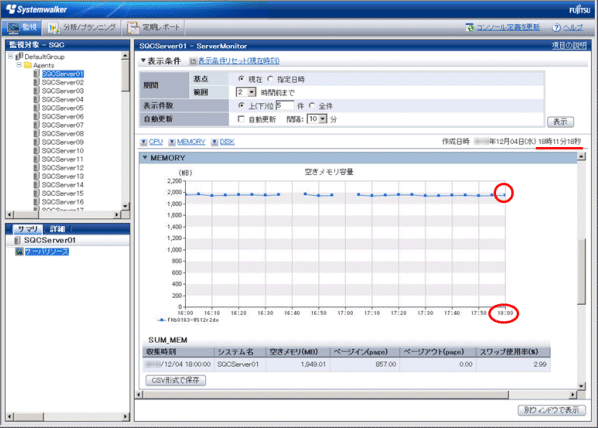The width and height of the screenshot is (598, 428).
Task: Click scroll-up arrow of report pane
Action: (x=582, y=156)
